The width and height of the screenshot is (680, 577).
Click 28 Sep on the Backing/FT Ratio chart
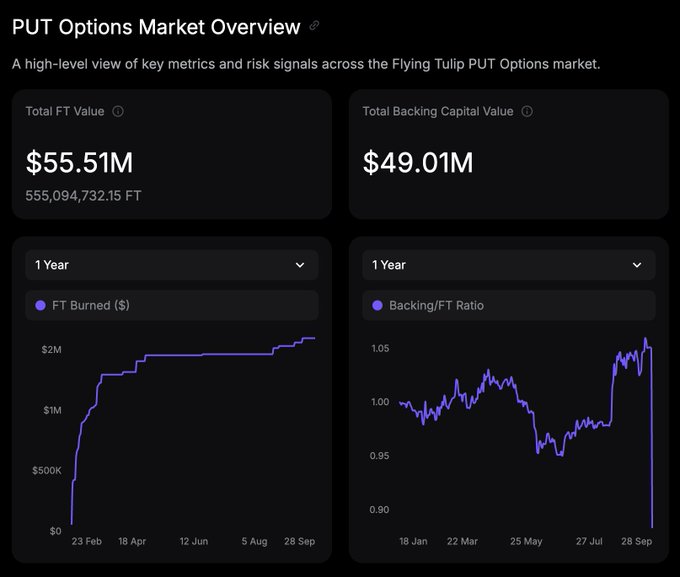(x=637, y=541)
